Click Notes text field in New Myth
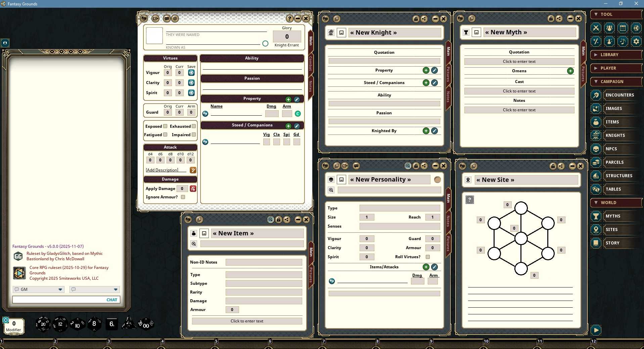Viewport: 644px width, 349px height. [x=519, y=110]
